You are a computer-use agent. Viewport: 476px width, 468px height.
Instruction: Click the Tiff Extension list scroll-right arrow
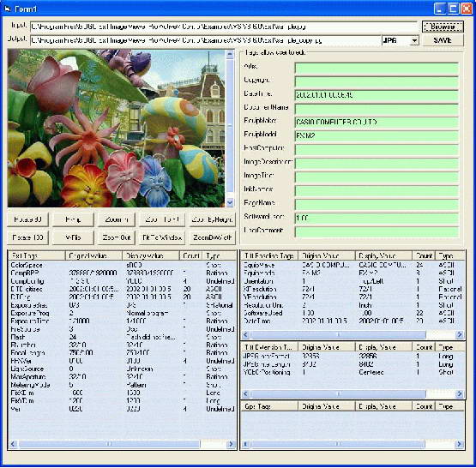point(460,394)
